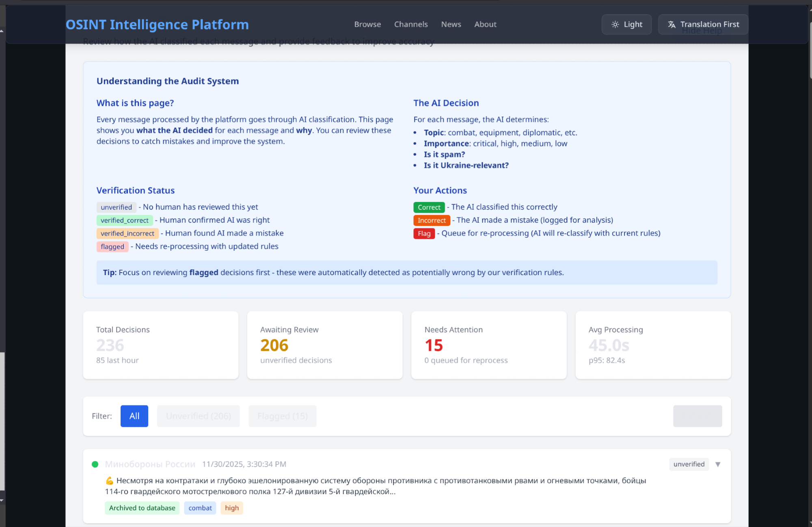Viewport: 812px width, 527px height.
Task: Toggle the Light theme mode
Action: (x=626, y=24)
